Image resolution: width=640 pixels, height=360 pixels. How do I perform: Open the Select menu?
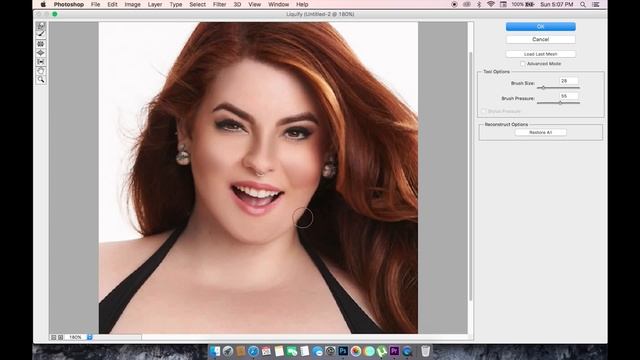tap(198, 4)
